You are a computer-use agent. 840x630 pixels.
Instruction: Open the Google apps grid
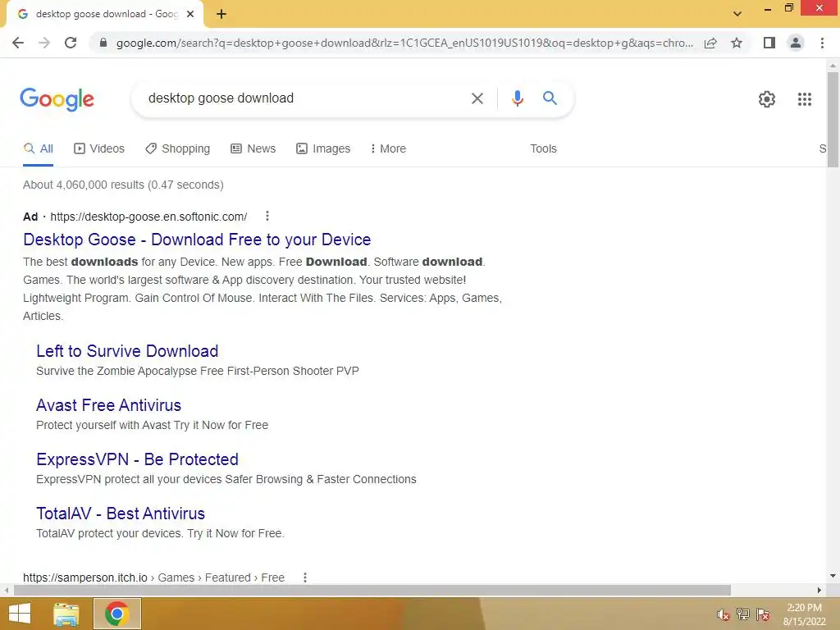pyautogui.click(x=804, y=99)
